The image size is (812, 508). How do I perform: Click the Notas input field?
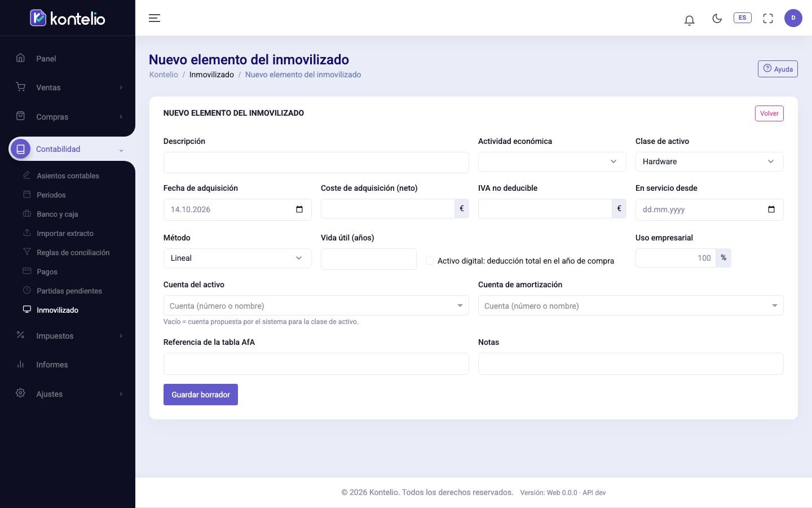tap(631, 364)
